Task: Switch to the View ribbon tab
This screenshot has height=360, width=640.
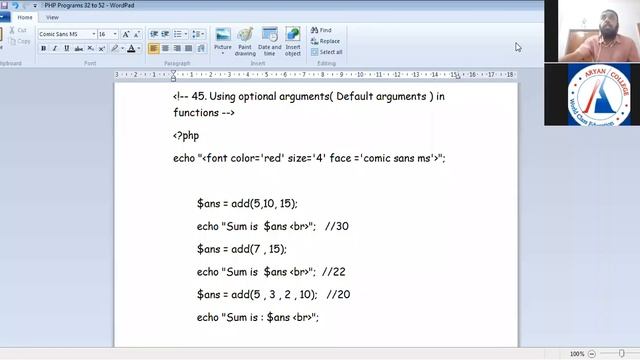Action: 52,18
